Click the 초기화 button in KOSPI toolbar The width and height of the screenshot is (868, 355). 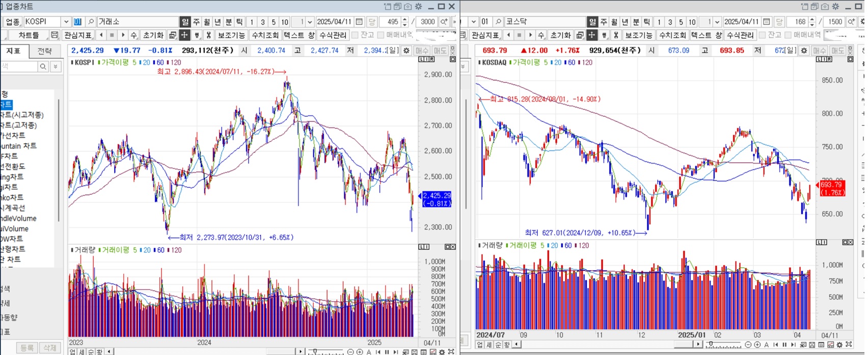pos(153,35)
